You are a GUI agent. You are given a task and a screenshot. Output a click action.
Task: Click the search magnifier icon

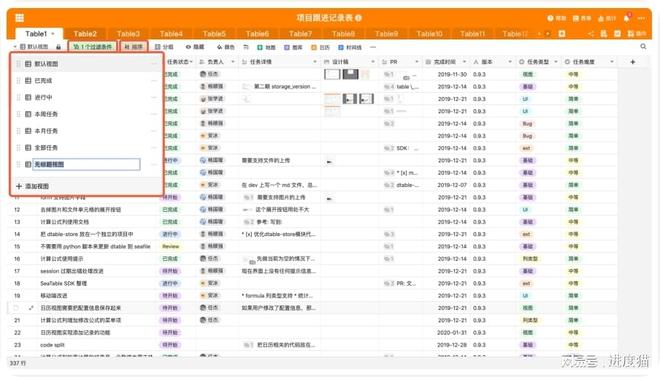pyautogui.click(x=643, y=47)
